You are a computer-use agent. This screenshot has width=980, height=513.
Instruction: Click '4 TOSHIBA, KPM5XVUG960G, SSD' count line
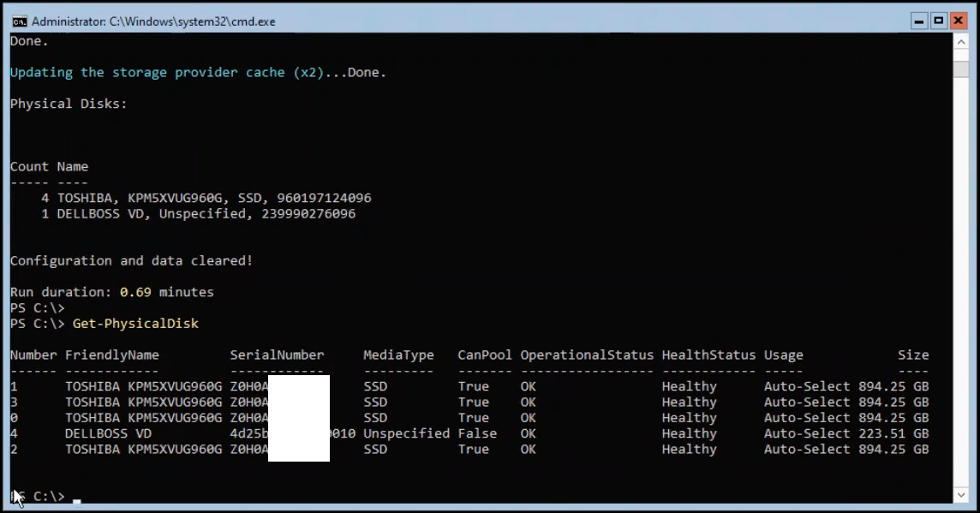(206, 198)
